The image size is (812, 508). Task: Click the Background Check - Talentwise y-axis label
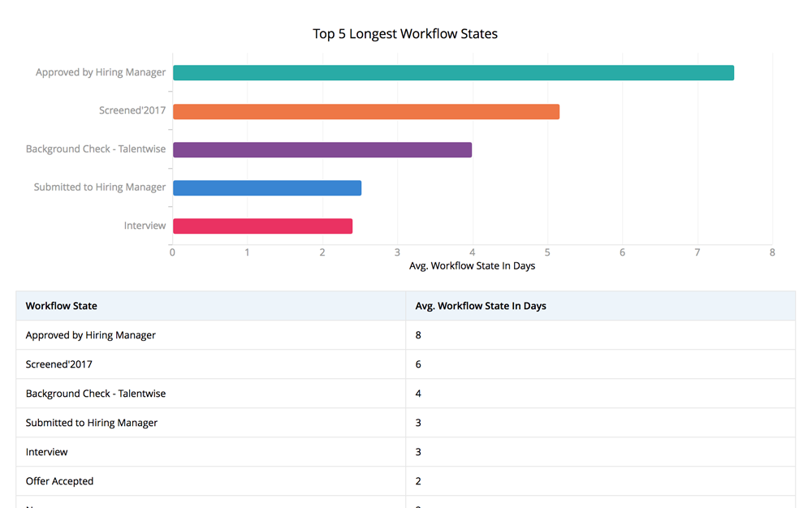click(x=96, y=149)
